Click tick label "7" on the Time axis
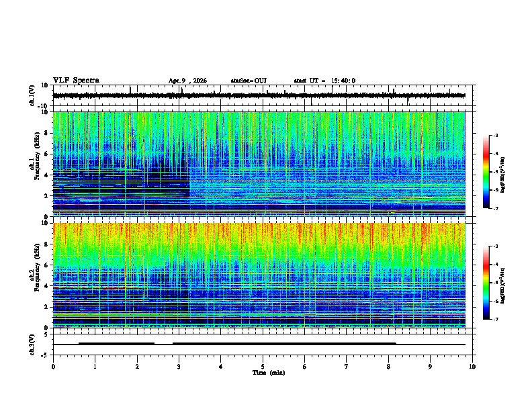Viewport: 532px width, 411px height. tap(347, 367)
